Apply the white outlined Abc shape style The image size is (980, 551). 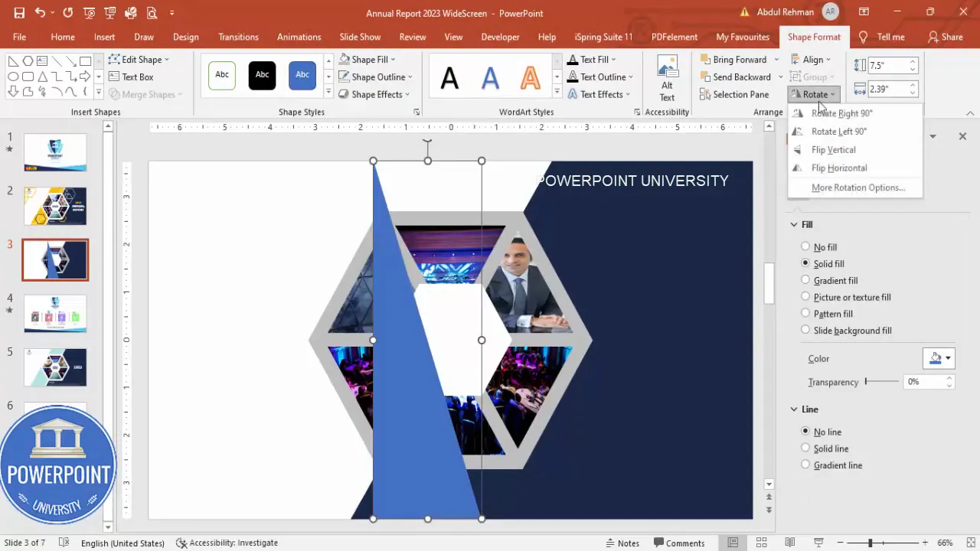click(222, 75)
